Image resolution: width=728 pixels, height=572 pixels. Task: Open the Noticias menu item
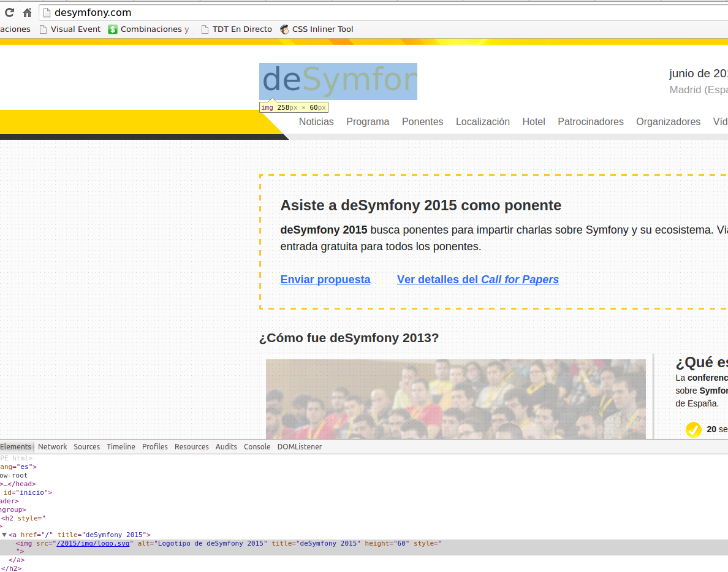(x=316, y=122)
